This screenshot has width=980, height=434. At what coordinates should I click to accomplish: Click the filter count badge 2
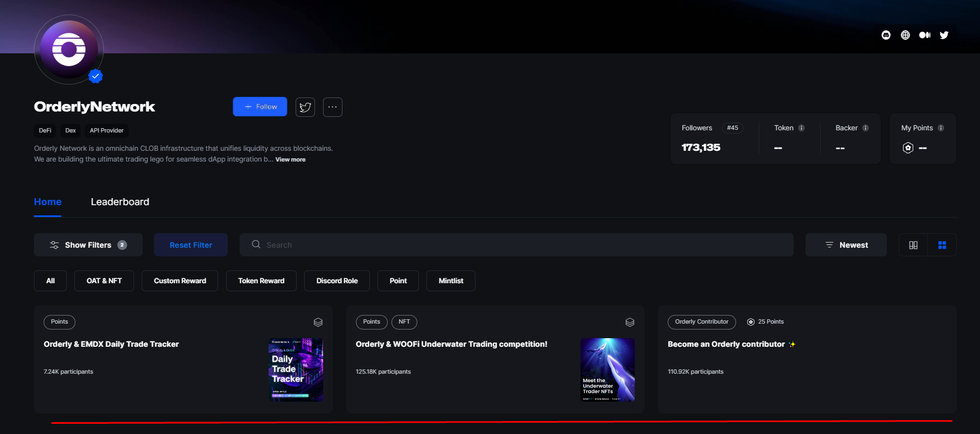(x=122, y=245)
